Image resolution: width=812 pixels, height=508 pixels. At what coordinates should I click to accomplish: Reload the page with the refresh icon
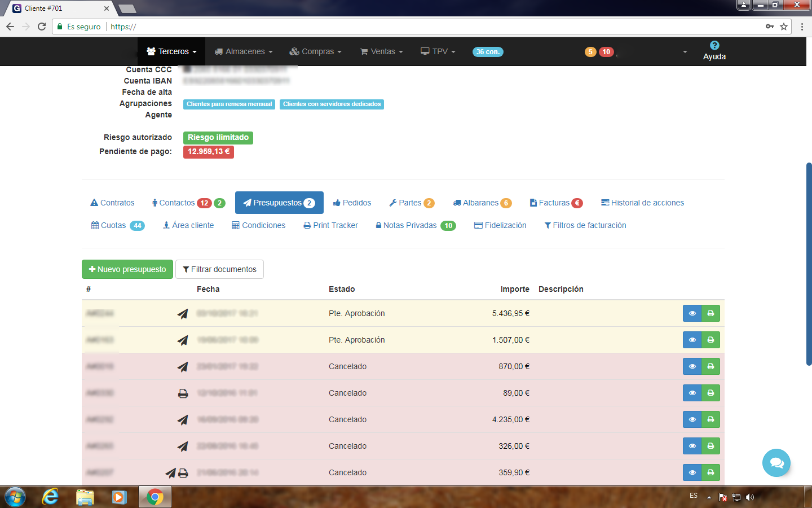[x=42, y=27]
